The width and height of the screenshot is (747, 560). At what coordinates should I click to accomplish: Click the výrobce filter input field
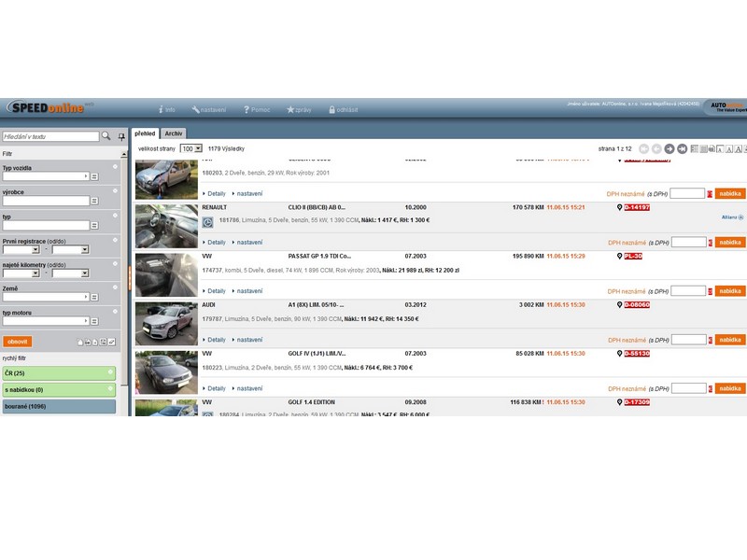(x=46, y=201)
